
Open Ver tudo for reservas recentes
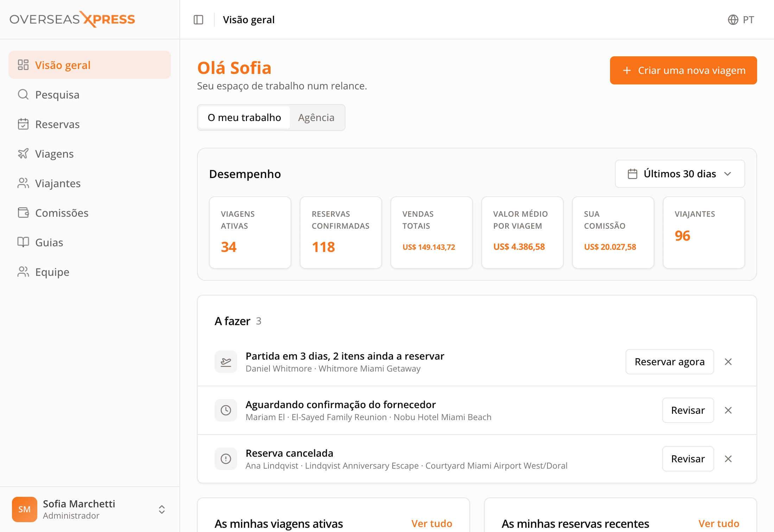pyautogui.click(x=719, y=524)
